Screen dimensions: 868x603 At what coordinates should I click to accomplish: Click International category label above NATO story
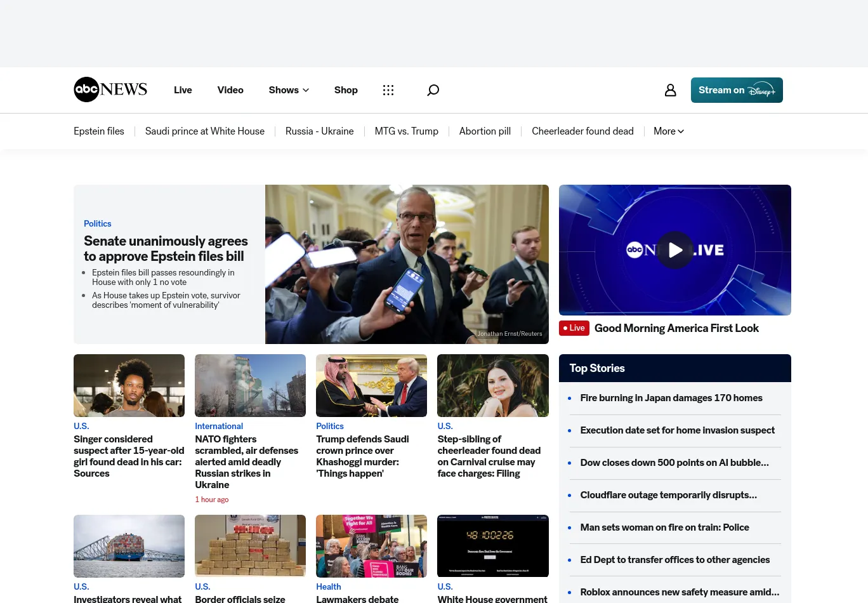(219, 426)
